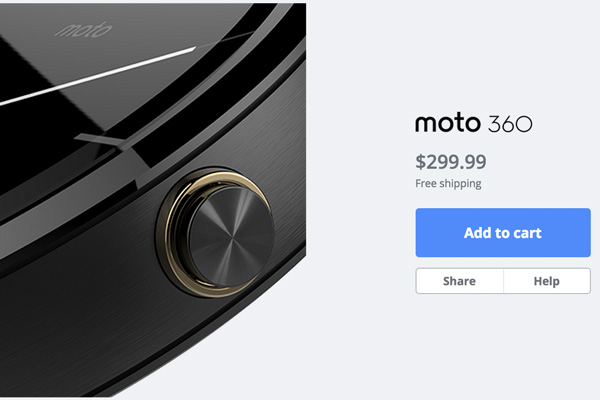Click the moto logo on the watch face

[x=83, y=29]
